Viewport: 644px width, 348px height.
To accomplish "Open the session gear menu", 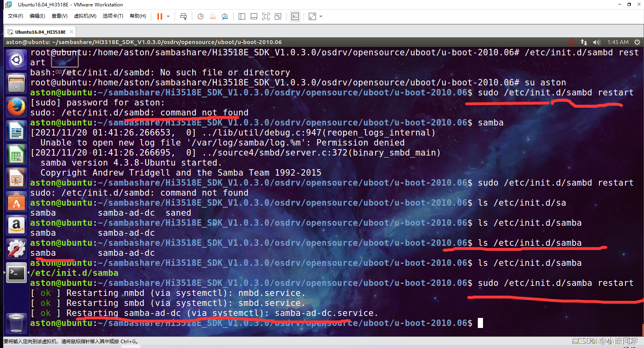I will click(637, 42).
